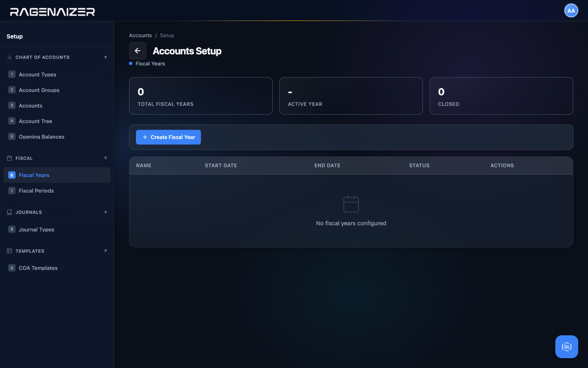Click the empty-state calendar icon
Viewport: 588px width, 368px height.
click(x=351, y=204)
